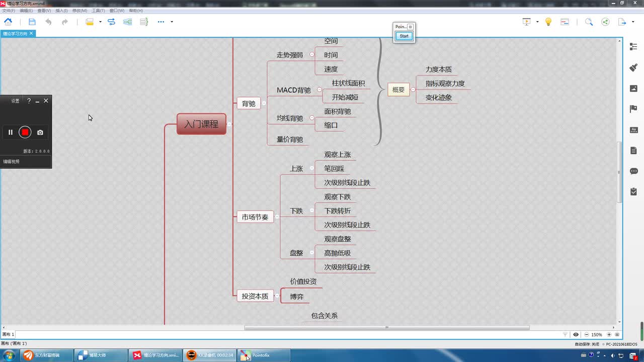Pause the KK screen recording
644x362 pixels.
(x=10, y=132)
